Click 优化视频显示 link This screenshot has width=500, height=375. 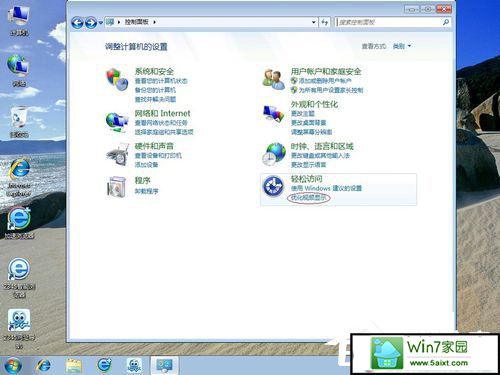coord(308,198)
